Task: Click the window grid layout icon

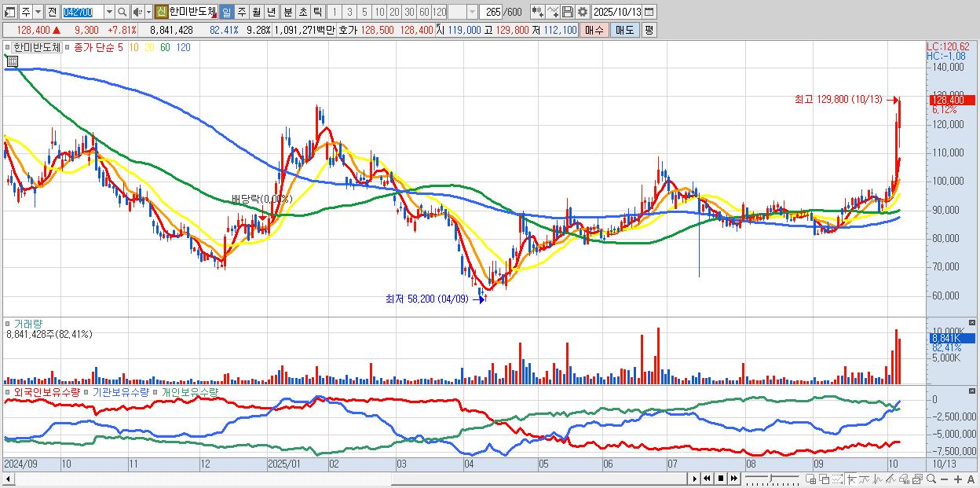Action: coord(811,479)
